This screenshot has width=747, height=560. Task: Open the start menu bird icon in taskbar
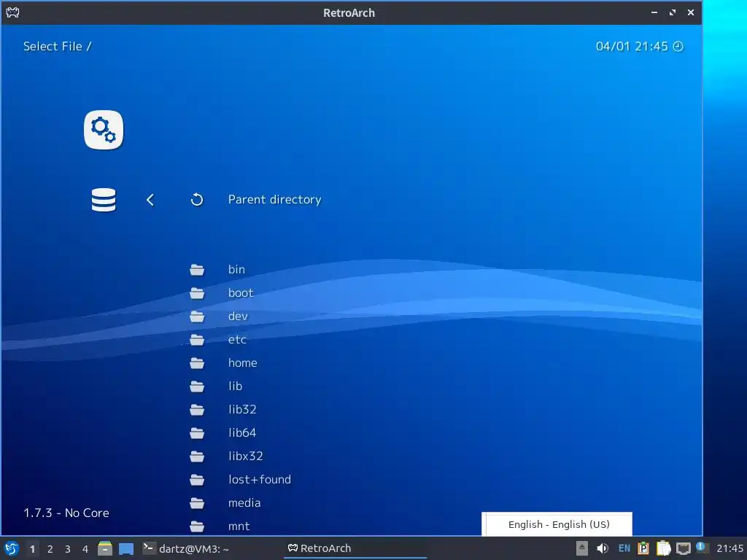coord(11,548)
